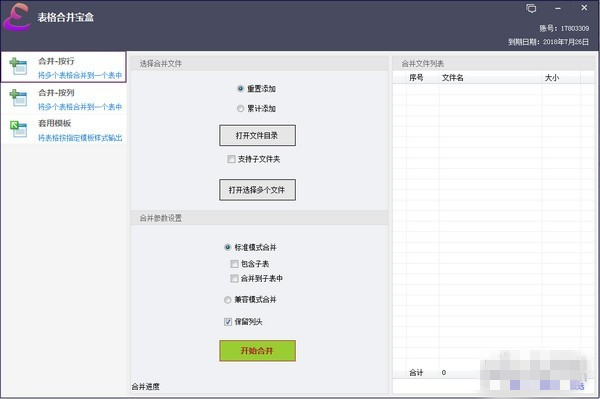The width and height of the screenshot is (600, 399).
Task: Click 打开选择多个文件 button
Action: tap(258, 190)
